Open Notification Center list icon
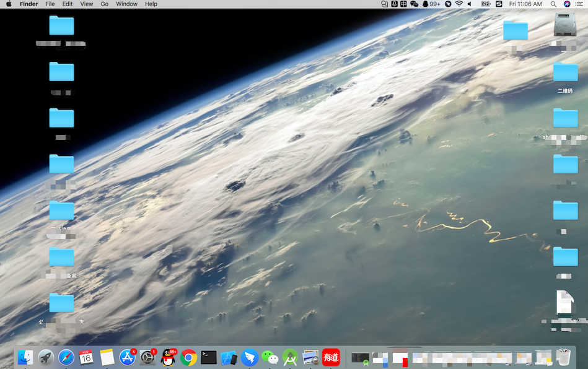This screenshot has height=369, width=588. pos(579,4)
